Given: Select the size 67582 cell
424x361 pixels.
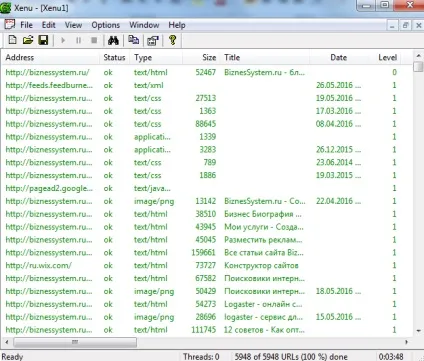Looking at the screenshot, I should tap(206, 278).
